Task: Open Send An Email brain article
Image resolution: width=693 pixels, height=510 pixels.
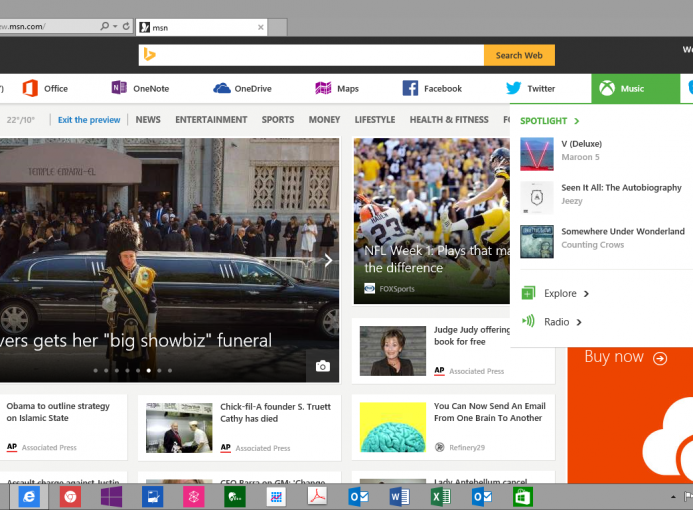Action: [490, 411]
